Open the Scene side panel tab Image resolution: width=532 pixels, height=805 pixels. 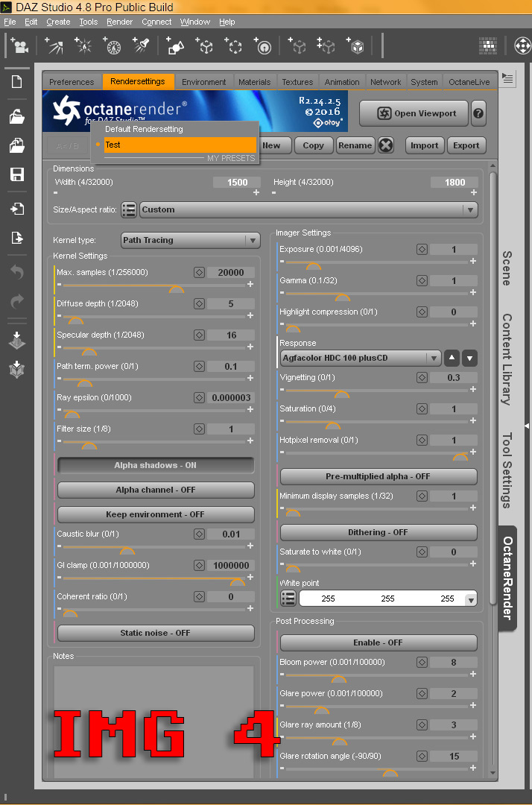[x=507, y=268]
